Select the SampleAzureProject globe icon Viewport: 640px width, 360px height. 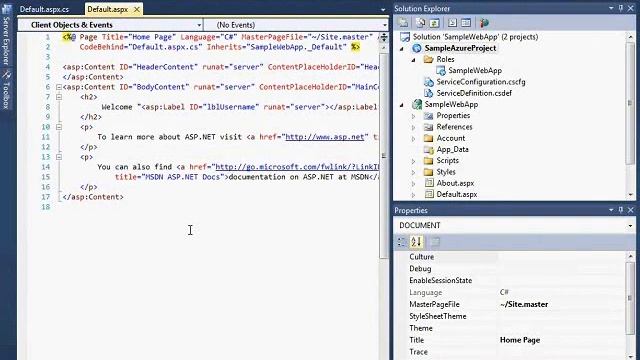click(417, 48)
